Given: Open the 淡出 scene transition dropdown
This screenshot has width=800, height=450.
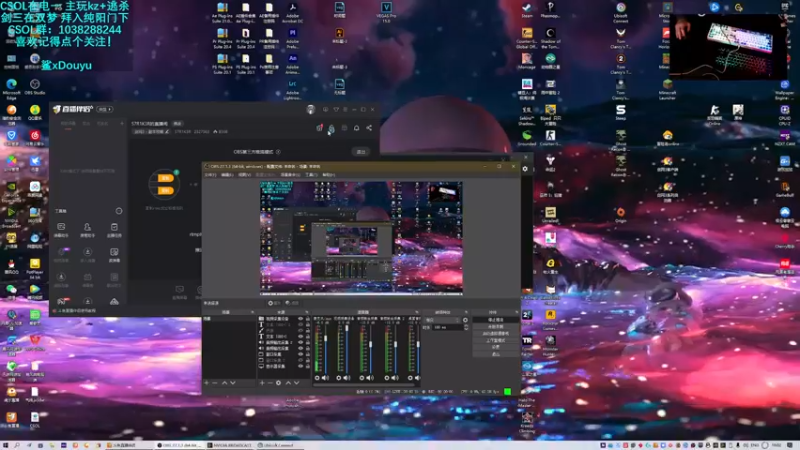Looking at the screenshot, I should [x=442, y=320].
